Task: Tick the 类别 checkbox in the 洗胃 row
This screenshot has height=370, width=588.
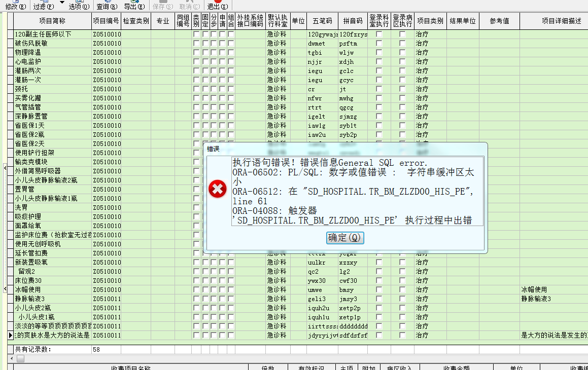Action: (196, 207)
